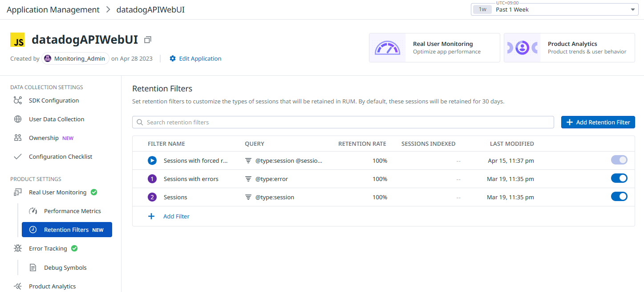Open Debug Symbols settings
644x292 pixels.
(x=65, y=267)
